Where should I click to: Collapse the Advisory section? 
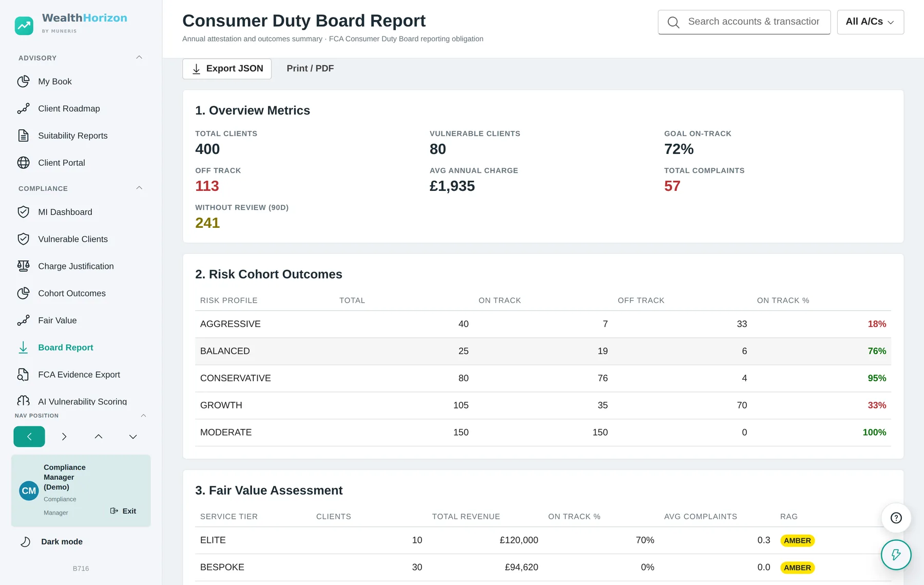click(139, 57)
